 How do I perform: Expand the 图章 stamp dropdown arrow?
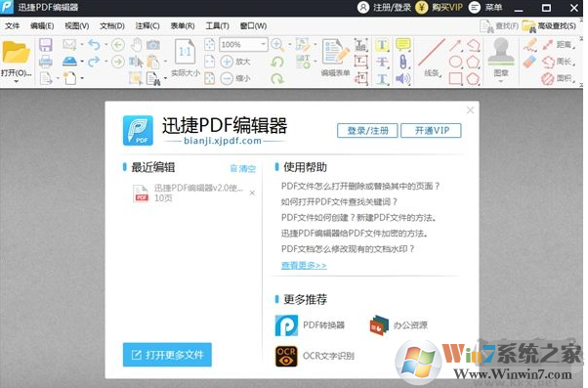pos(501,81)
